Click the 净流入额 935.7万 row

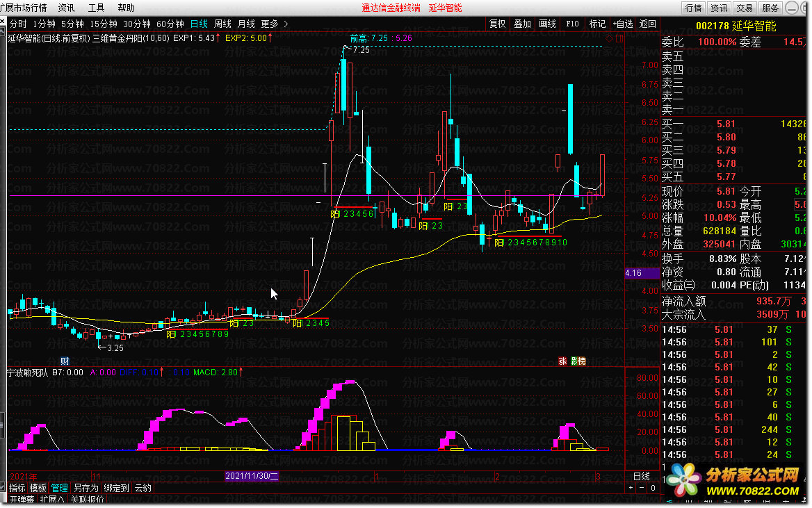tap(734, 302)
